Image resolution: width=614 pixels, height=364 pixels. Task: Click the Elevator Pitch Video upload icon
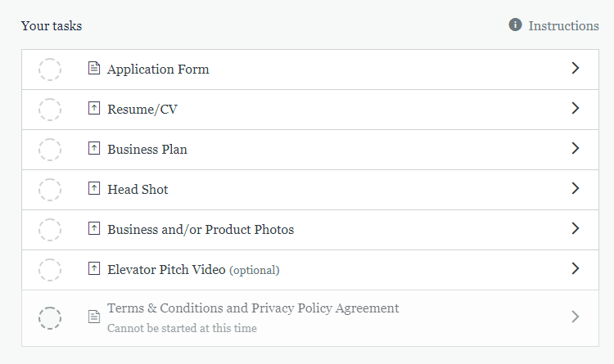[94, 268]
